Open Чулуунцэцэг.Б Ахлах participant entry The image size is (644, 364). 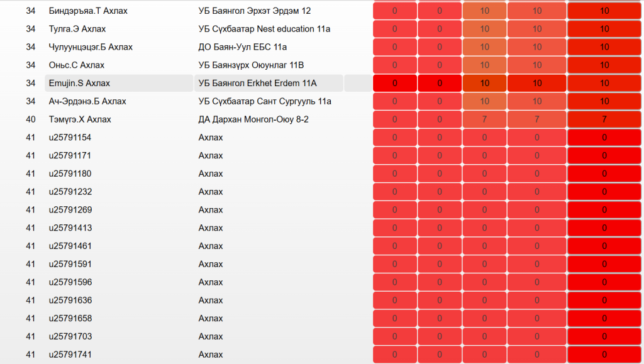tap(91, 47)
